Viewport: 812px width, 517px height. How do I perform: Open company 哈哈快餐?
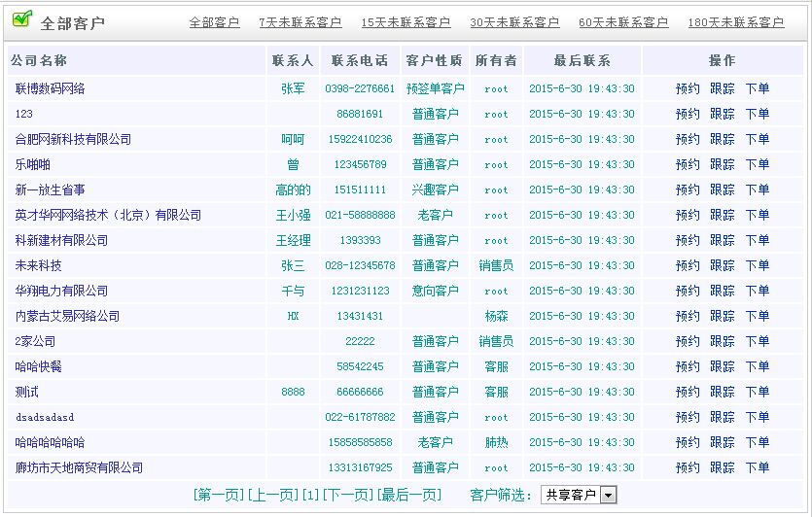point(38,367)
